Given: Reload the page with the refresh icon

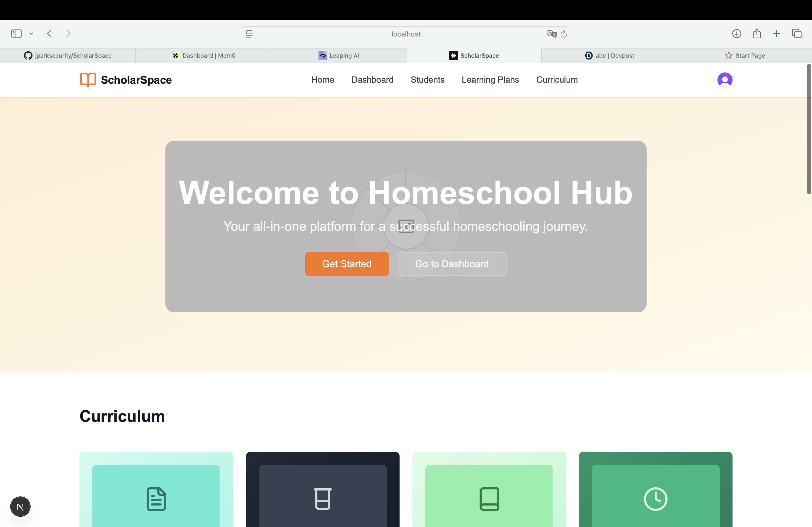Looking at the screenshot, I should click(x=564, y=34).
